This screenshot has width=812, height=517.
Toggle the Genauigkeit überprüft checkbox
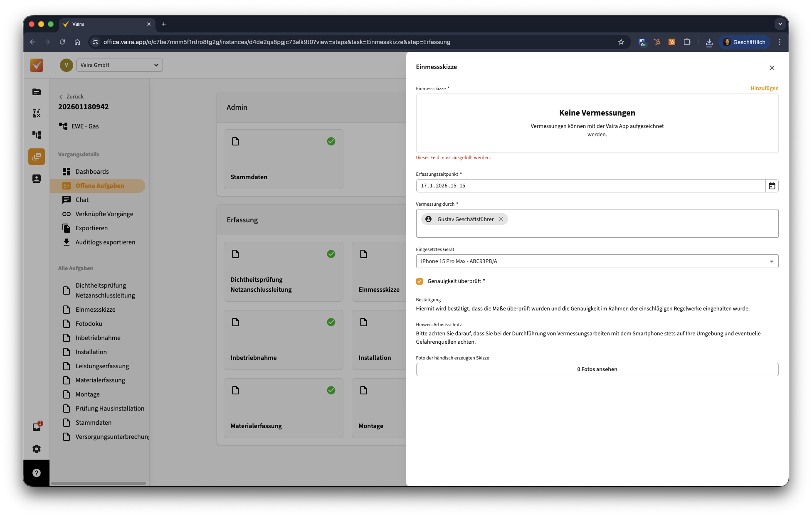420,281
